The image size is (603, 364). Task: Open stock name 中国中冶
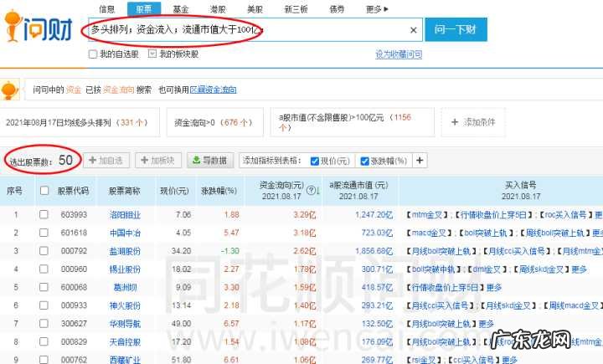125,233
